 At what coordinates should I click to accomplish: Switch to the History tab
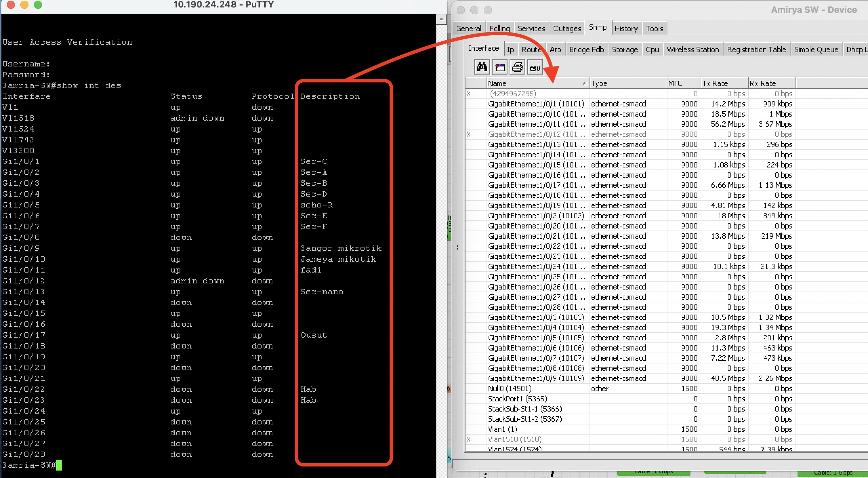point(626,28)
